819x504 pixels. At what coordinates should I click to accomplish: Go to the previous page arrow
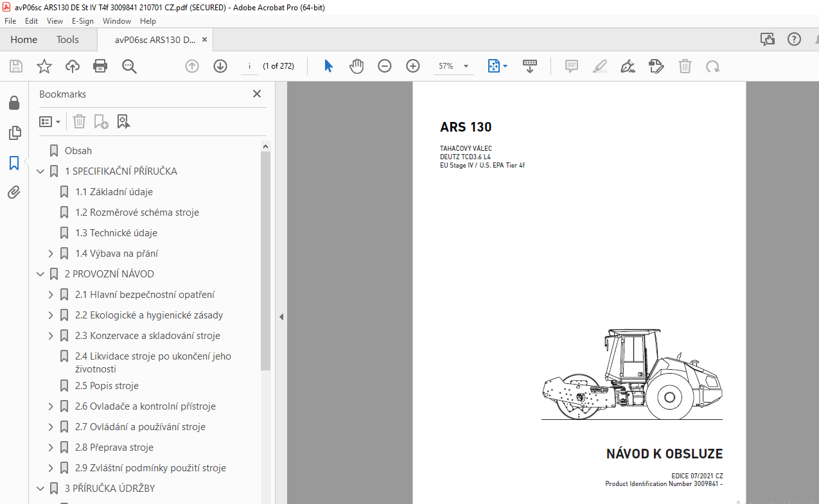[x=192, y=66]
